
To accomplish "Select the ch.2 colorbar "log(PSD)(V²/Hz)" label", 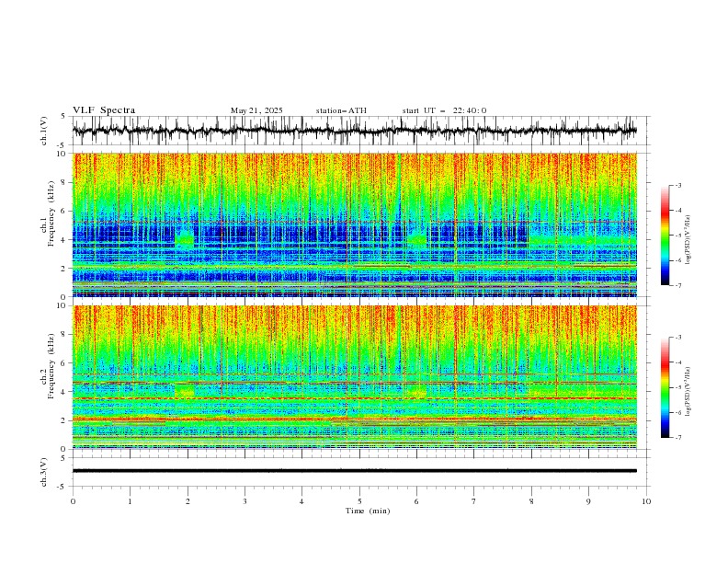I will 688,391.
